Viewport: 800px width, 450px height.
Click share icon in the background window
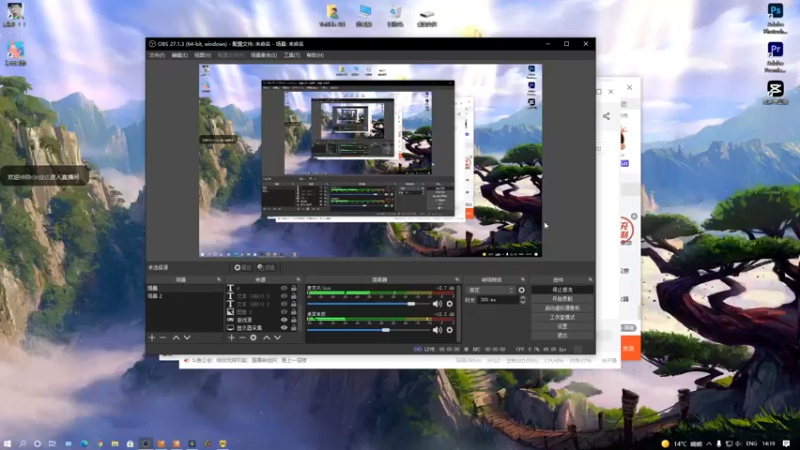(606, 116)
